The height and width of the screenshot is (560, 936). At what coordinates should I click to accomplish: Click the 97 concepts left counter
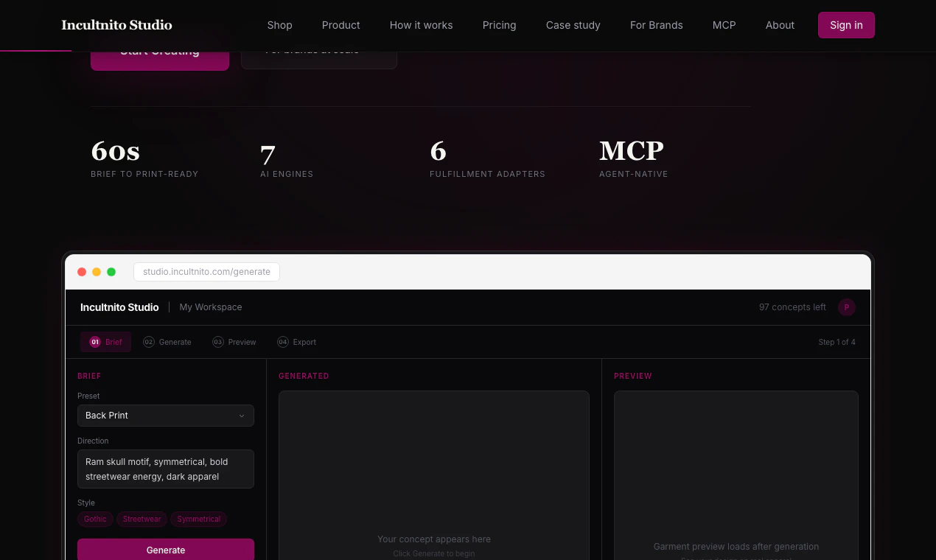click(792, 307)
